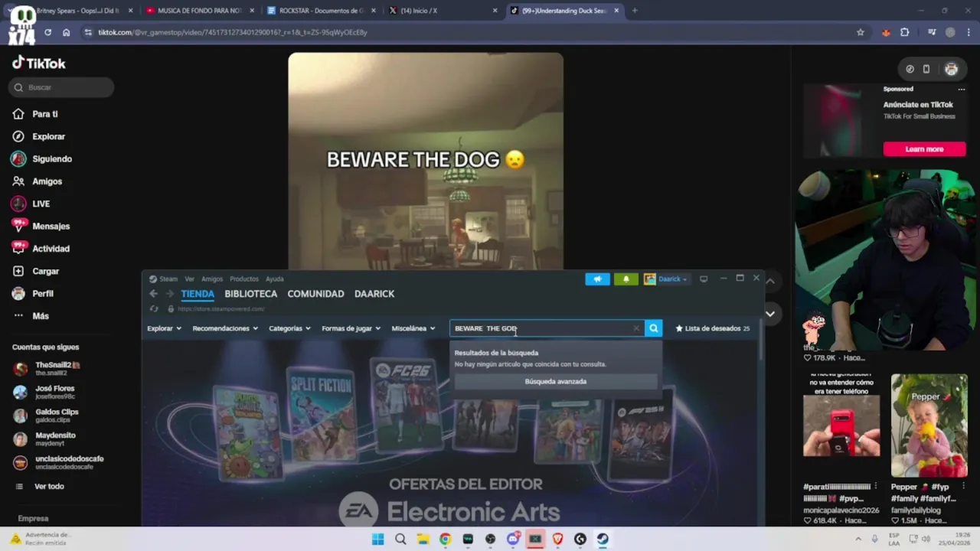Image resolution: width=980 pixels, height=551 pixels.
Task: Open Windows taskbar search
Action: point(400,539)
